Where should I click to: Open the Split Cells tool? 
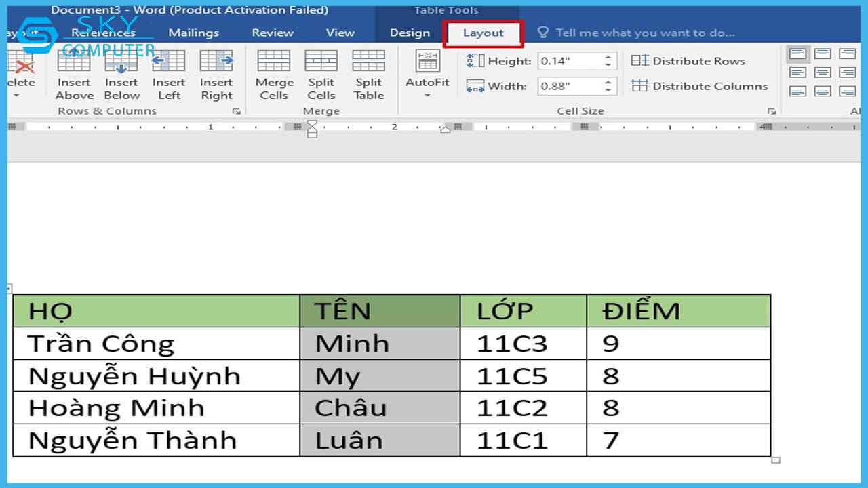click(x=321, y=75)
